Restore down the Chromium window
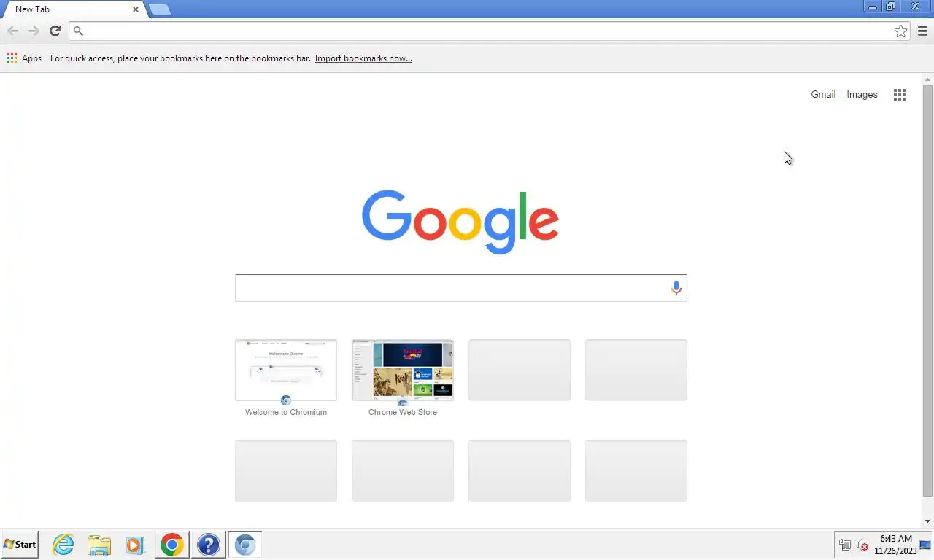Viewport: 934px width, 560px height. [x=890, y=7]
